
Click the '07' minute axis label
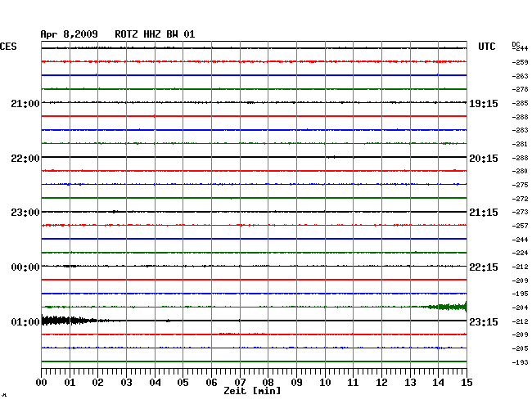pyautogui.click(x=240, y=383)
